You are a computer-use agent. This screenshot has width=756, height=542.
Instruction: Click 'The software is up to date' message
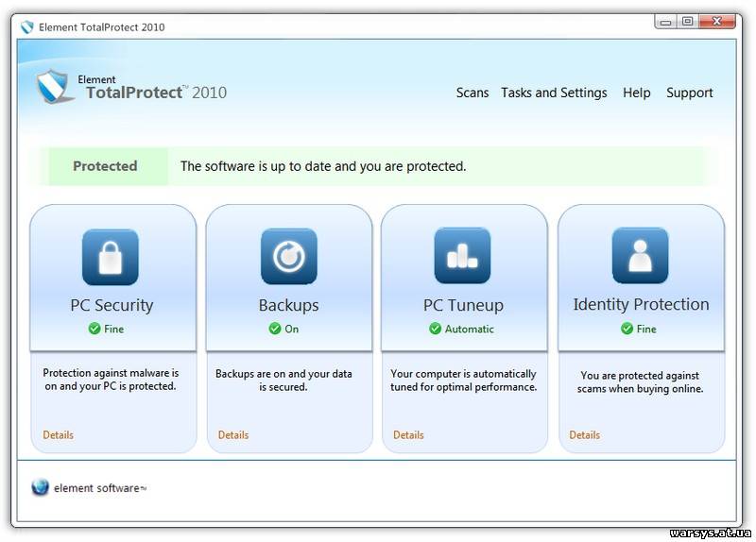323,166
